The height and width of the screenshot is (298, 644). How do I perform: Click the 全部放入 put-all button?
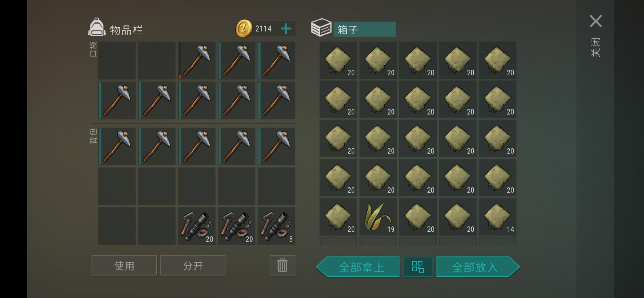pyautogui.click(x=478, y=267)
